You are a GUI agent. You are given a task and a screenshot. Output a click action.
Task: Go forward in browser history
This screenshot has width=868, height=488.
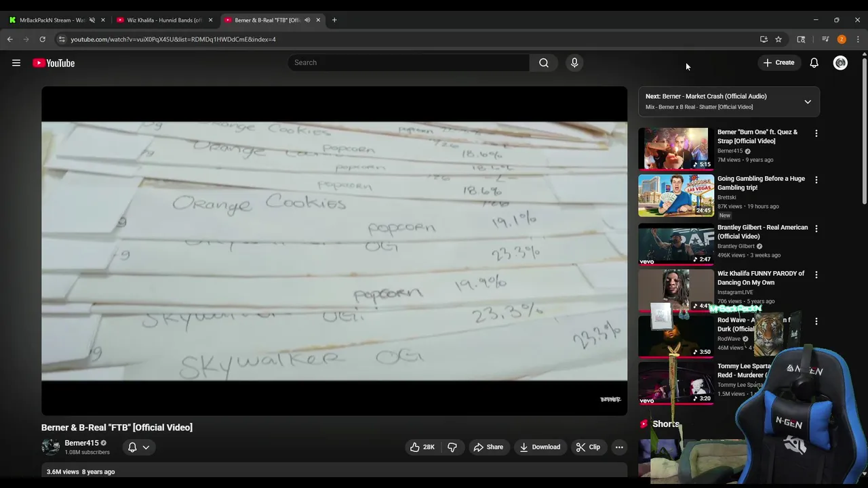pyautogui.click(x=26, y=39)
